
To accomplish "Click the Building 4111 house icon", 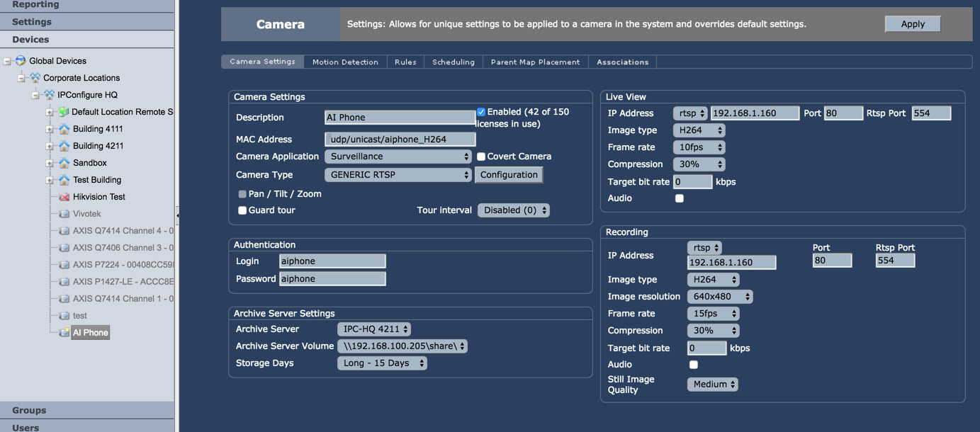I will [x=64, y=129].
